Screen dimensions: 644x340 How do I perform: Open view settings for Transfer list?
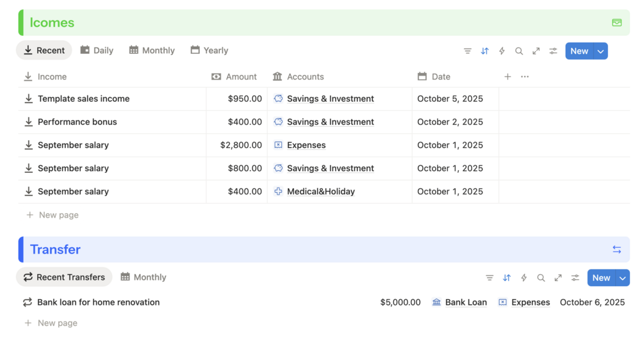coord(575,278)
